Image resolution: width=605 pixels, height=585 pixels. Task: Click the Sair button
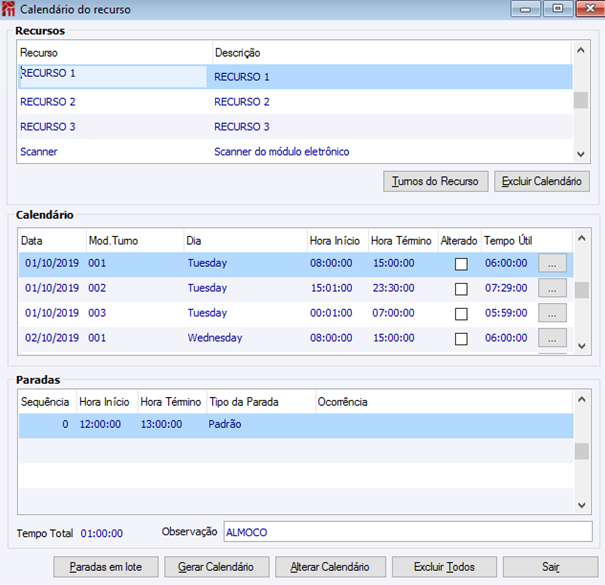click(x=551, y=567)
